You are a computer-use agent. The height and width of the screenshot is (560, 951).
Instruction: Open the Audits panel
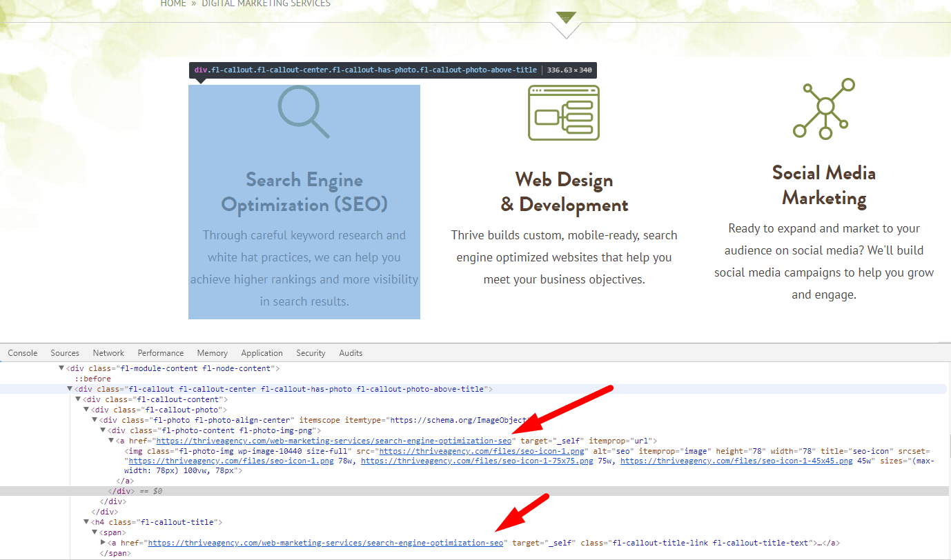[x=351, y=352]
